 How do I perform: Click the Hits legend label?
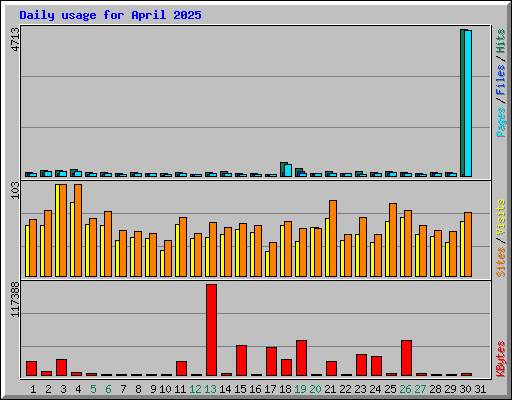click(x=501, y=41)
